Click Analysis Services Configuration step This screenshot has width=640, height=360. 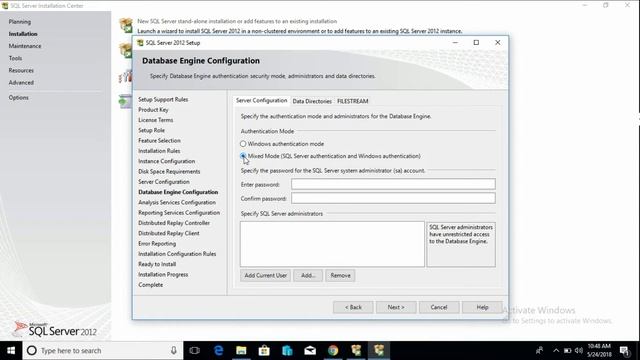point(177,202)
